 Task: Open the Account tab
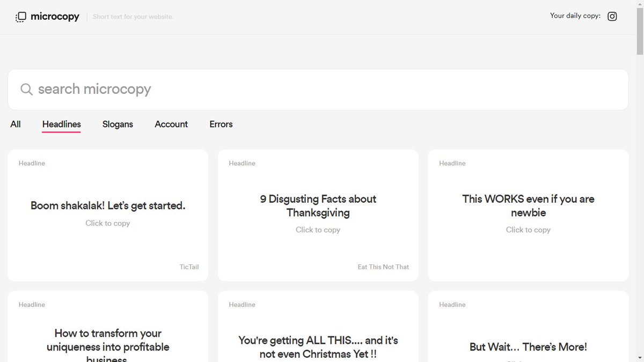pyautogui.click(x=171, y=124)
